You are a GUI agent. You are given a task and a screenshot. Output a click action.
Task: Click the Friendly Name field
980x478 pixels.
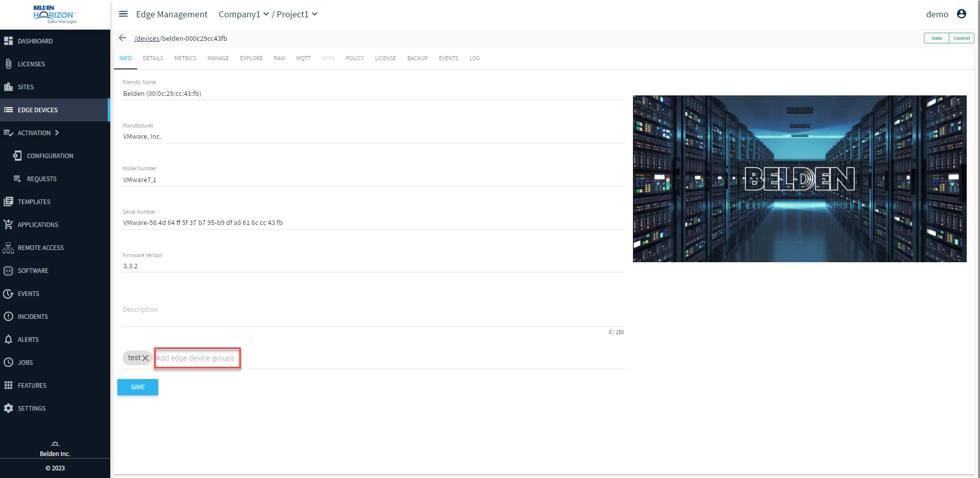pos(373,93)
